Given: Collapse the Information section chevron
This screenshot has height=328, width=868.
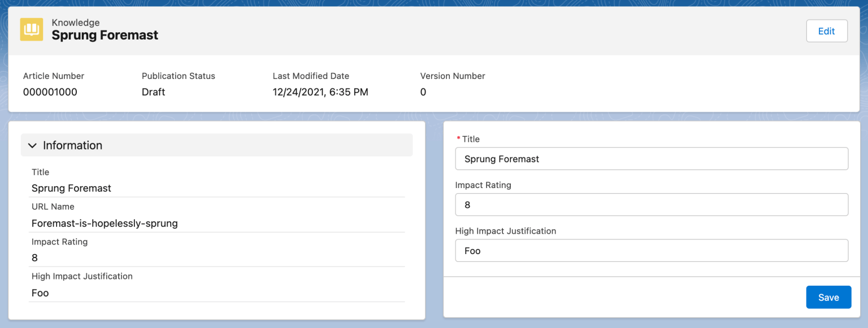Looking at the screenshot, I should pos(32,145).
